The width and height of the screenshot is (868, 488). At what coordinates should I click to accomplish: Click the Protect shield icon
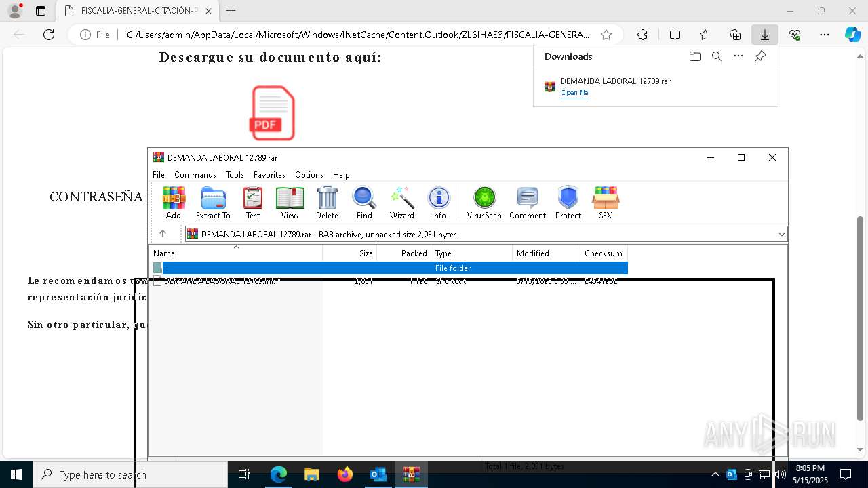click(x=568, y=203)
